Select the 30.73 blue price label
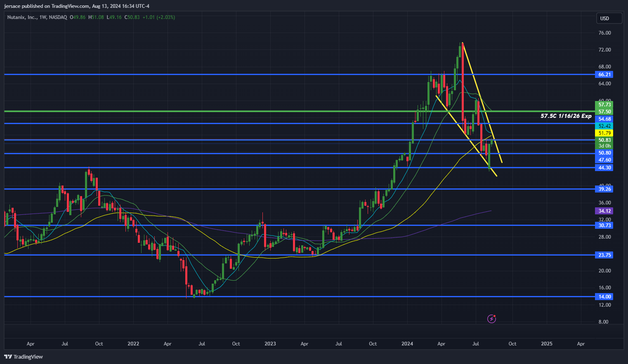Viewport: 628px width, 364px height. pyautogui.click(x=604, y=225)
